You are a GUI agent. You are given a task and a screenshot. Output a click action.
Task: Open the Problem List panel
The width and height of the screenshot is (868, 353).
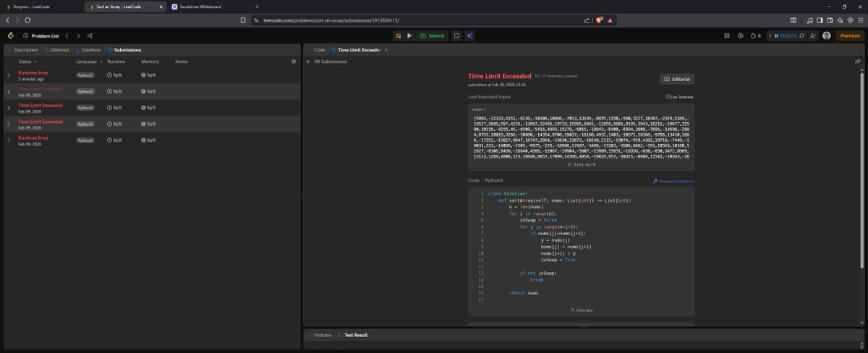(x=41, y=35)
